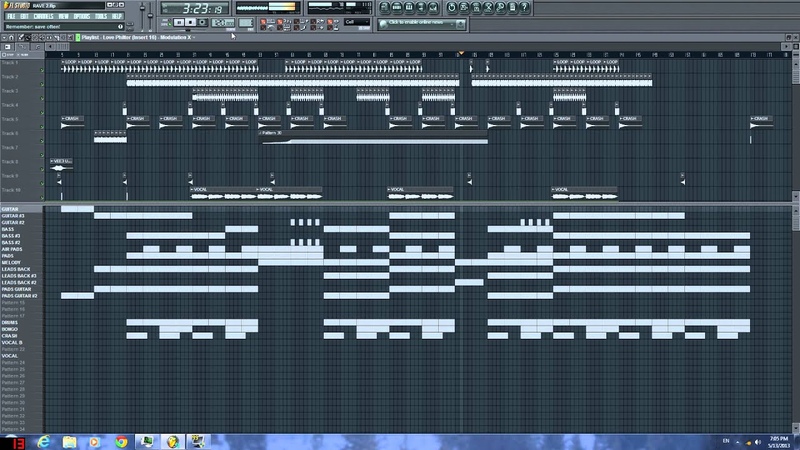Screen dimensions: 800x450
Task: Toggle mute switch on Track 6
Action: coord(42,140)
